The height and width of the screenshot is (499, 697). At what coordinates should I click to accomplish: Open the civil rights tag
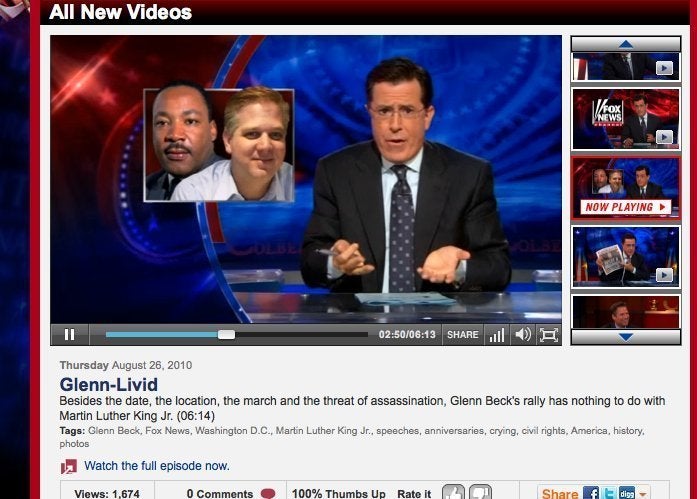coord(543,431)
